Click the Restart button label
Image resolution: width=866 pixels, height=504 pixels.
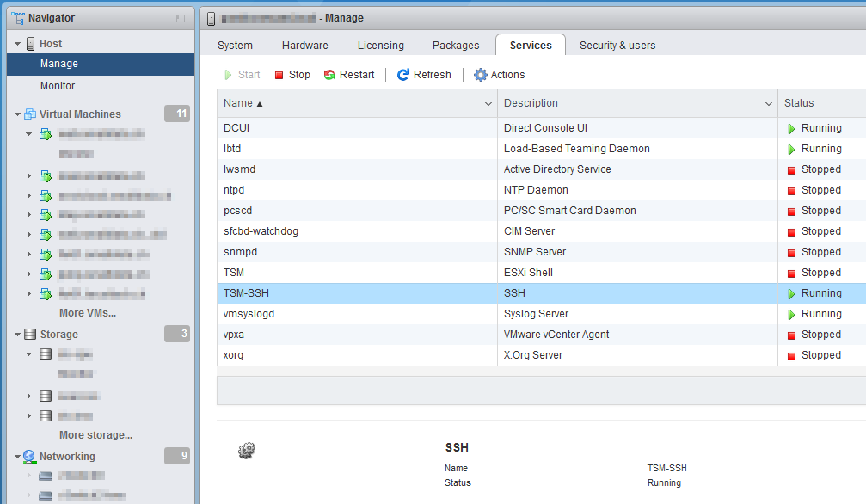point(357,75)
